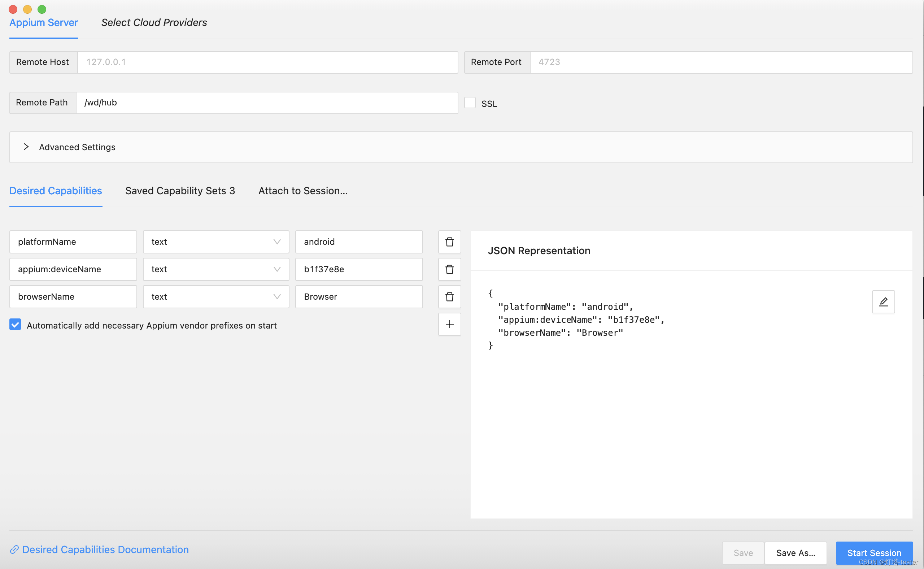924x569 pixels.
Task: Focus the Remote Host input field
Action: (x=267, y=62)
